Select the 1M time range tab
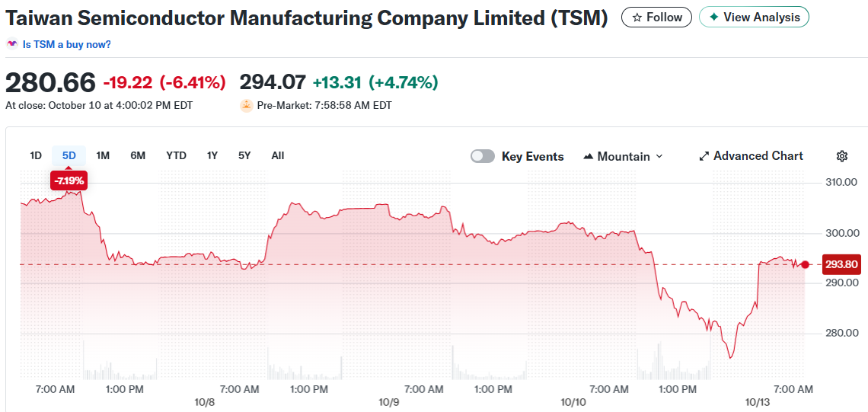Image resolution: width=868 pixels, height=412 pixels. tap(103, 155)
